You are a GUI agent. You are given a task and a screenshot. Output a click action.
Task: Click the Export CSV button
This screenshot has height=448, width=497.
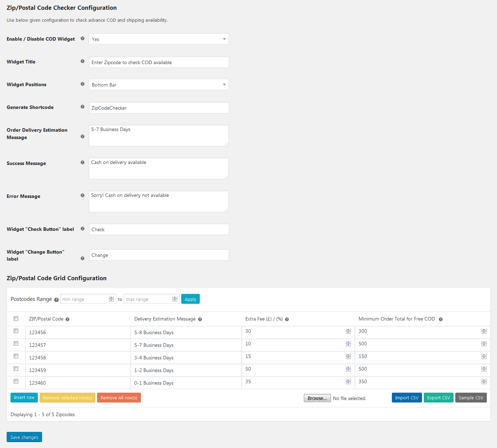438,398
